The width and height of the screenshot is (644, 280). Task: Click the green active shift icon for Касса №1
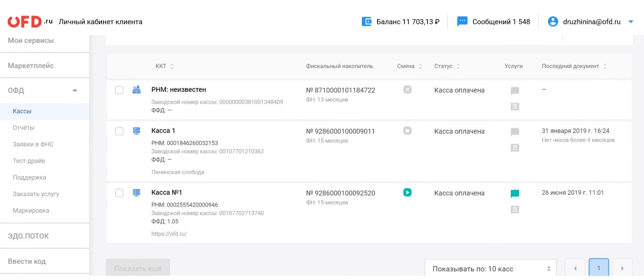tap(407, 192)
